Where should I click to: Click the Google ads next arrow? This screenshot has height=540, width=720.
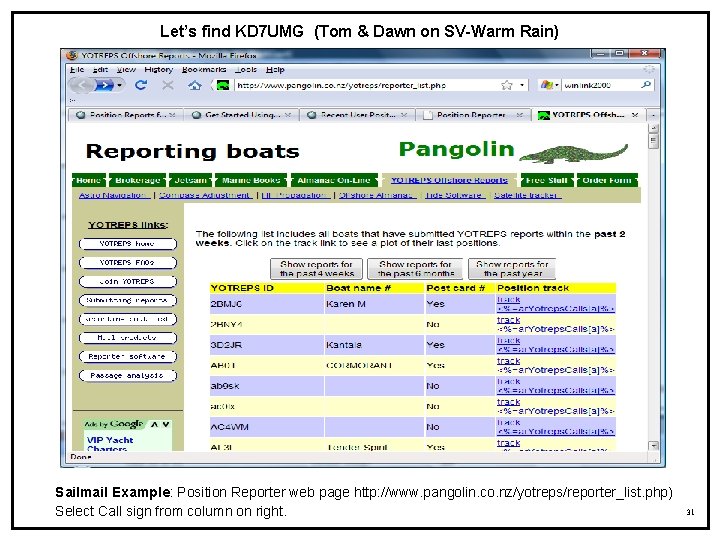(166, 425)
